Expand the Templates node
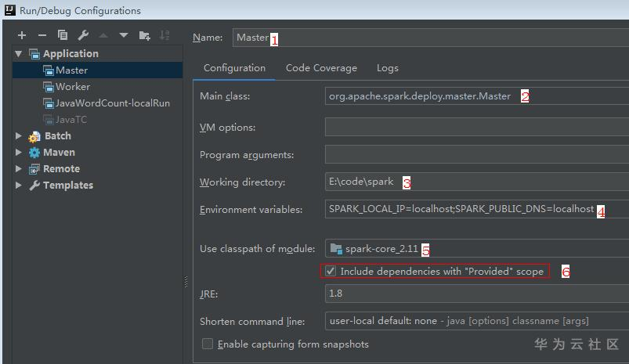This screenshot has width=629, height=364. pyautogui.click(x=19, y=185)
